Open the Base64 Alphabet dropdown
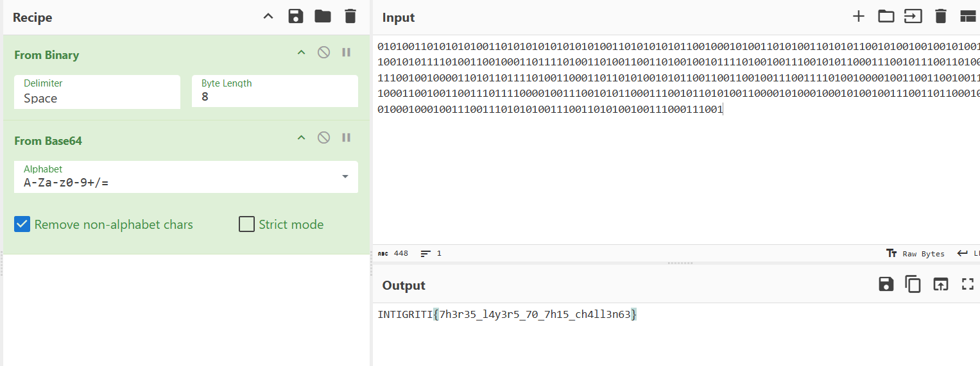This screenshot has width=980, height=366. click(x=345, y=177)
